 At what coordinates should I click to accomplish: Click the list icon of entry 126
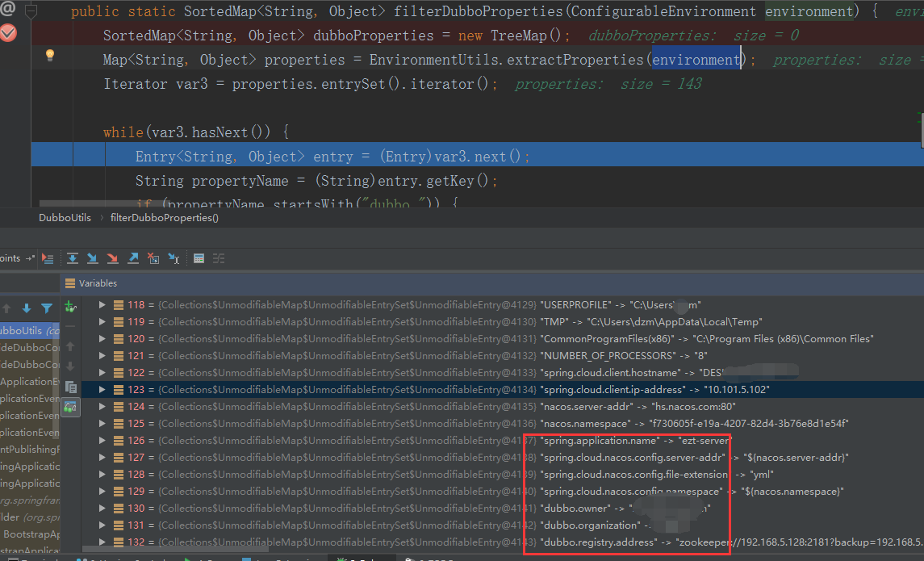click(x=119, y=440)
